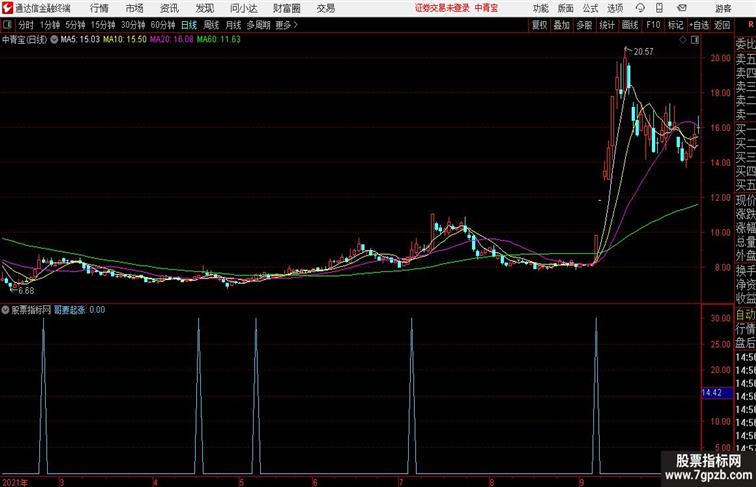Screen dimensions: 756x487
Task: Open the 功能 menu
Action: click(x=540, y=8)
